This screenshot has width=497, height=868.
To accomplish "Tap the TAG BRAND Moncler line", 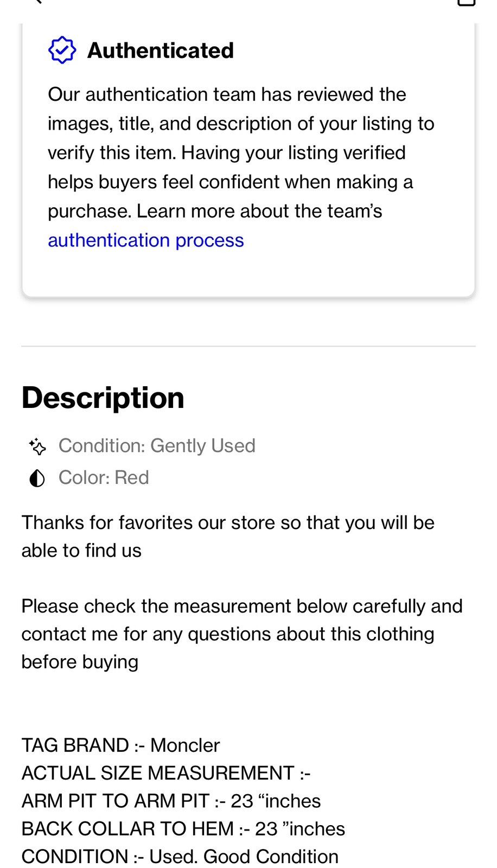I will click(120, 745).
